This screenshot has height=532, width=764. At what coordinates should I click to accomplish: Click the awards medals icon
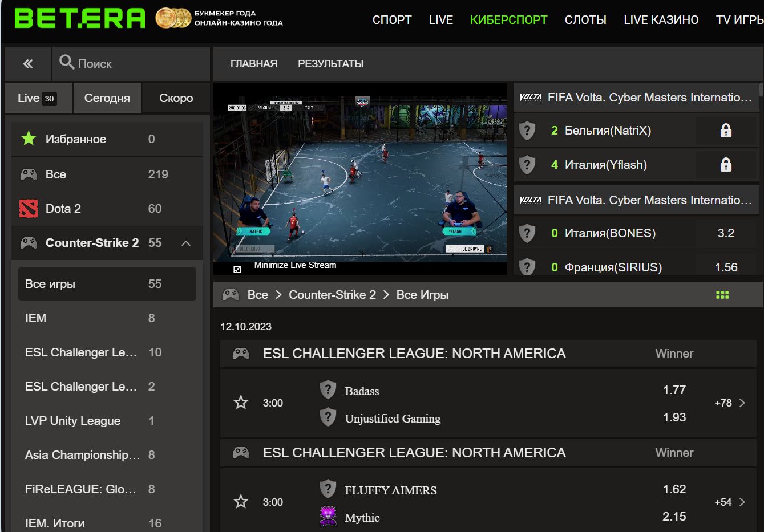point(173,18)
